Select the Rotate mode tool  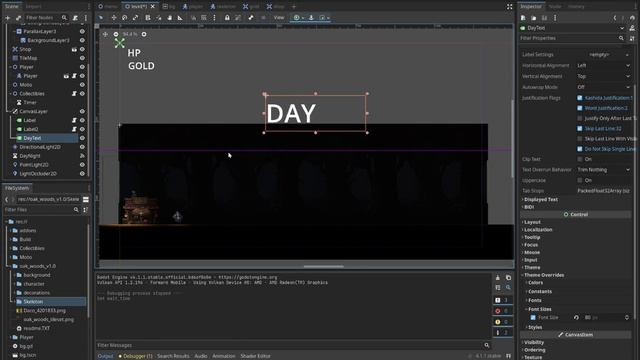124,18
